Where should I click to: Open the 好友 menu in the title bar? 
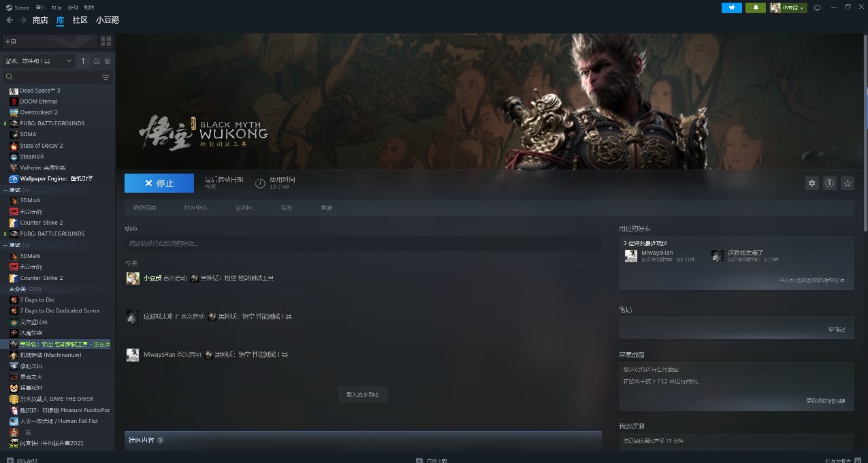tap(57, 7)
